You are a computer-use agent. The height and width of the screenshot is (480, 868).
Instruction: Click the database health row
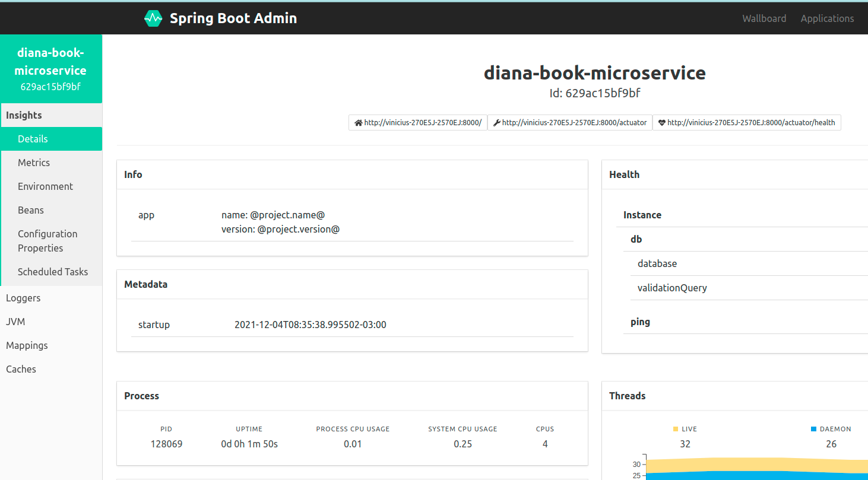[x=749, y=263]
